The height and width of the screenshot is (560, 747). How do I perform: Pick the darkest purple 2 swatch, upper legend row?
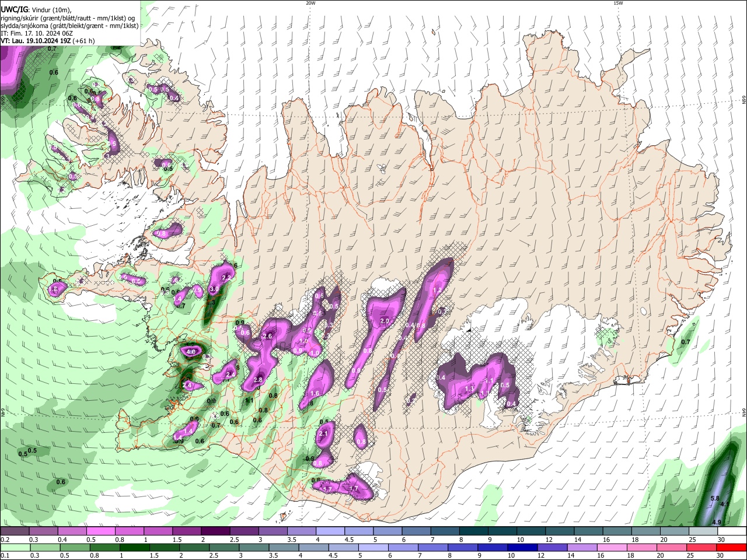pos(215,531)
